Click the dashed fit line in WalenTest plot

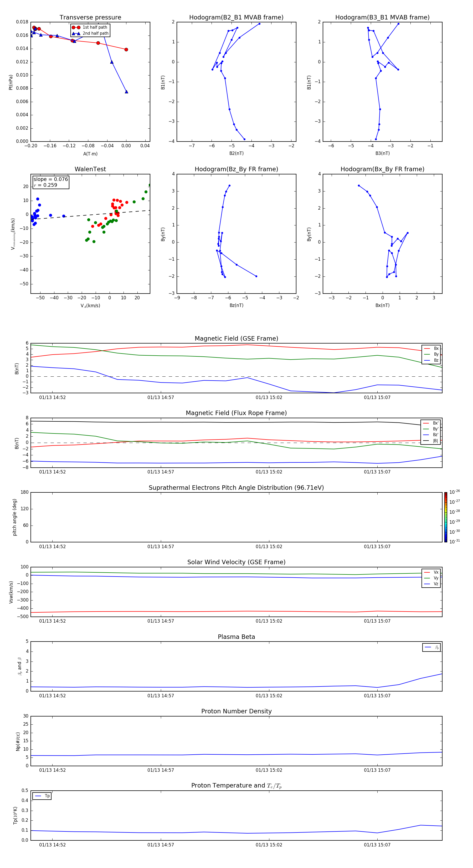pos(90,215)
